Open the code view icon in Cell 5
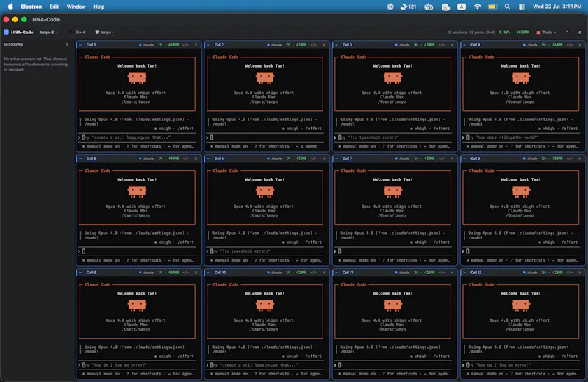 tap(186, 159)
